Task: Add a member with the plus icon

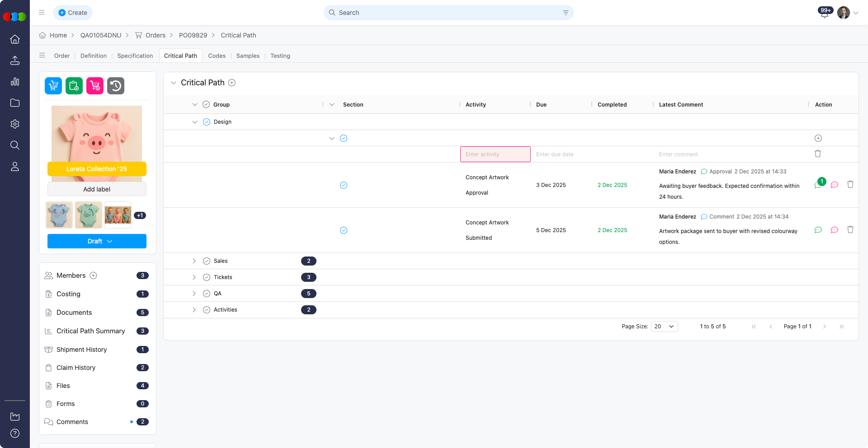Action: coord(93,275)
